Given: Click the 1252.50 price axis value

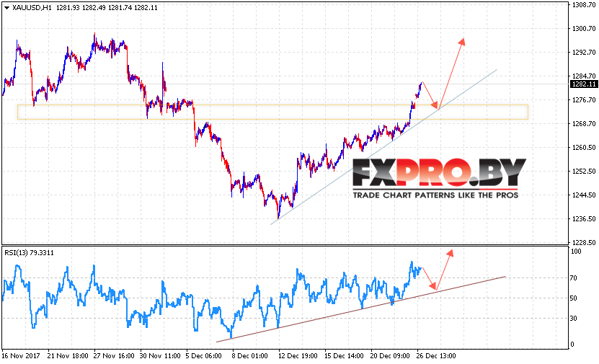Looking at the screenshot, I should click(x=584, y=171).
